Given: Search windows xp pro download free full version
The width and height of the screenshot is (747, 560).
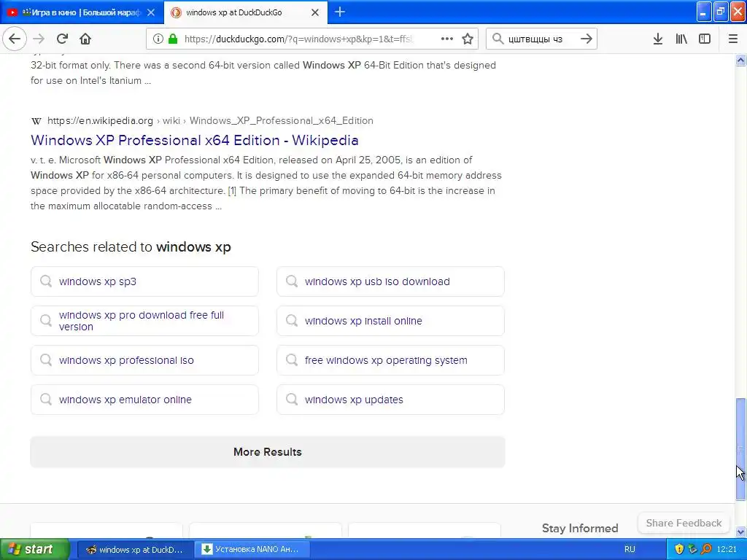Looking at the screenshot, I should point(144,321).
